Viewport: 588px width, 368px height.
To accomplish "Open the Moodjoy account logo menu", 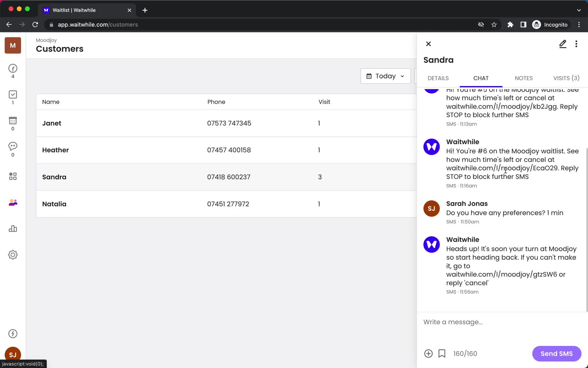I will pos(13,45).
